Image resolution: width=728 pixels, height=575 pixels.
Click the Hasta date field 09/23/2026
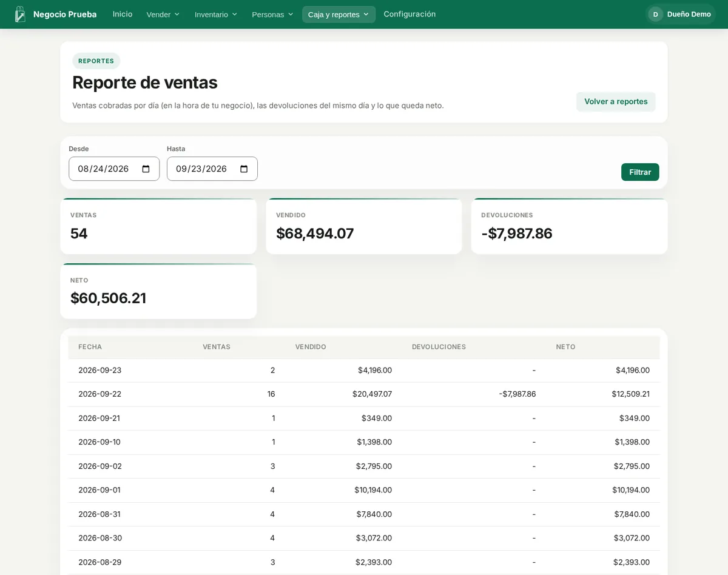[x=212, y=169]
